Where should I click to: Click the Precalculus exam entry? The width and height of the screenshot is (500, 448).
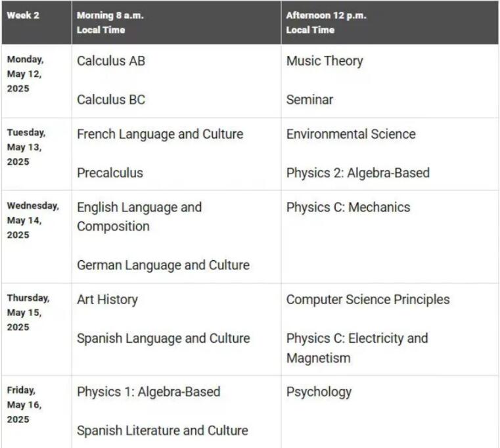pos(110,173)
